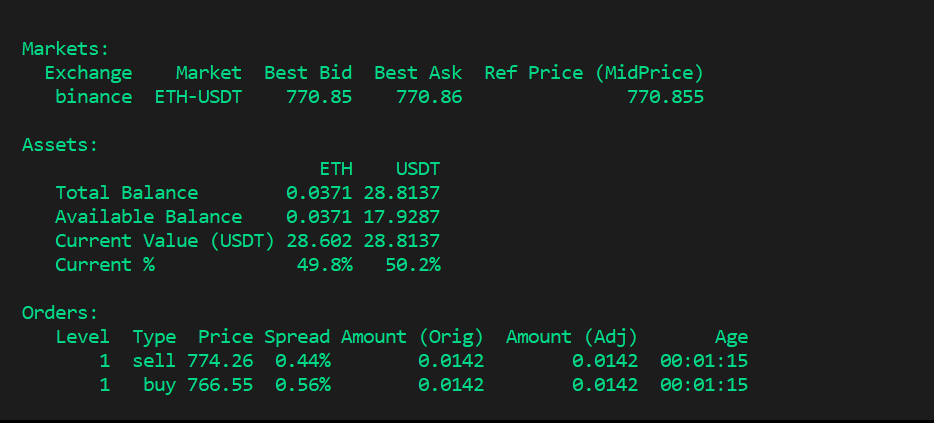This screenshot has height=423, width=934.
Task: Click the buy order spread 0.56%
Action: 302,385
